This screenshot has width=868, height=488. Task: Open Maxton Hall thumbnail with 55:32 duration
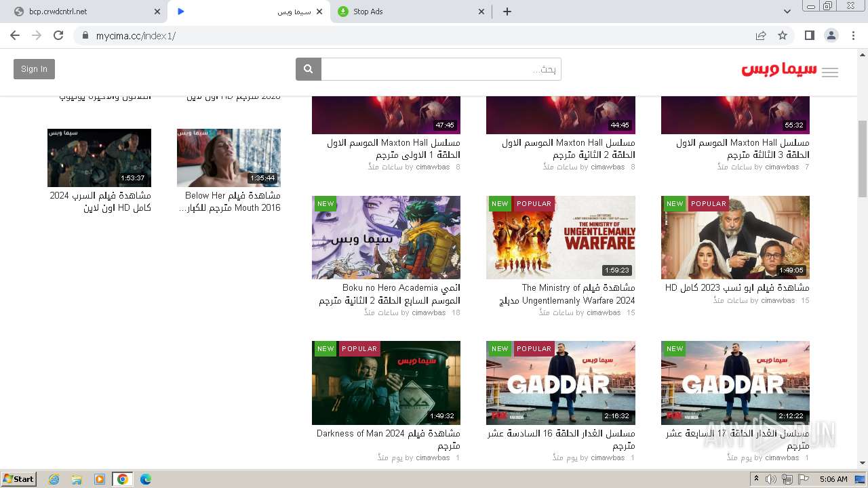click(735, 115)
